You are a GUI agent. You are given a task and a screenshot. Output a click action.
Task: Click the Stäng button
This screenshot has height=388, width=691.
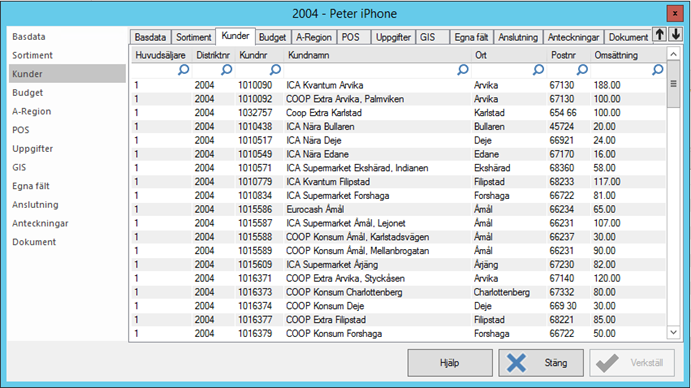coord(541,363)
